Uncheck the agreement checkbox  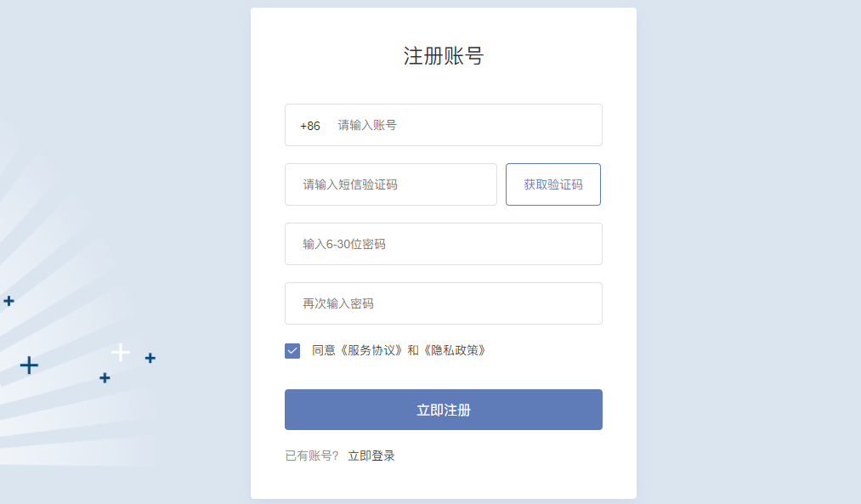[292, 350]
